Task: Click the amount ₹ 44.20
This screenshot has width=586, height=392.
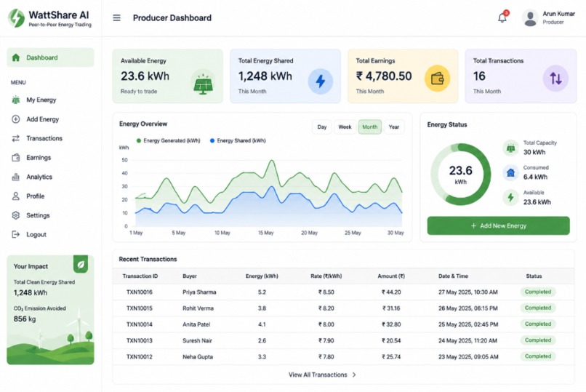Action: click(391, 292)
